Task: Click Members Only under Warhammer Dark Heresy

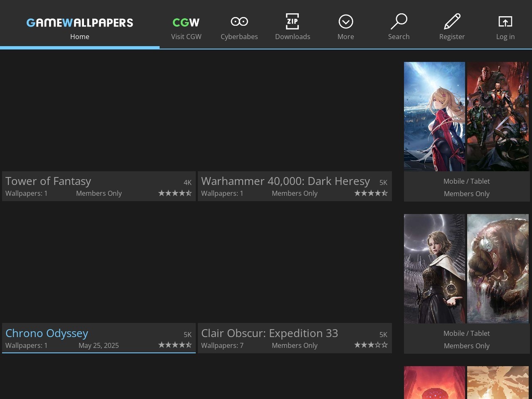Action: click(295, 193)
